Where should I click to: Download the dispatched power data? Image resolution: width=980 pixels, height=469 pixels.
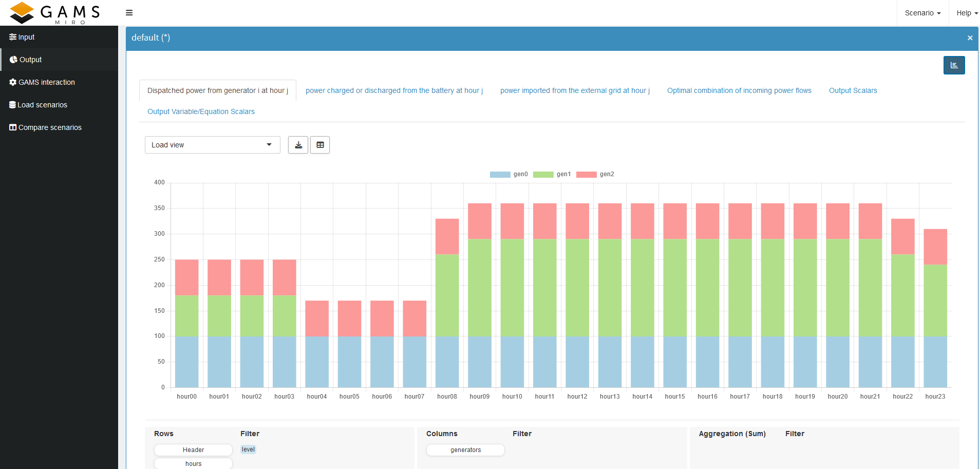click(x=298, y=145)
